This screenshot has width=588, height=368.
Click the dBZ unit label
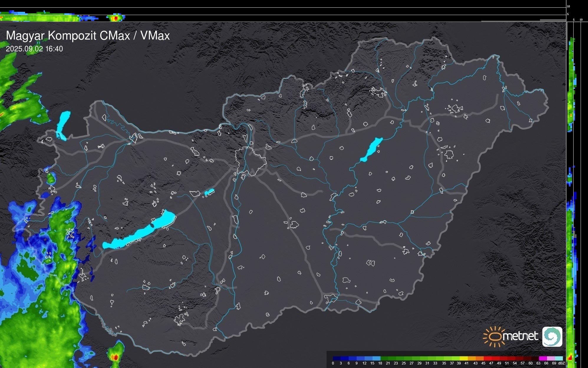pyautogui.click(x=561, y=363)
